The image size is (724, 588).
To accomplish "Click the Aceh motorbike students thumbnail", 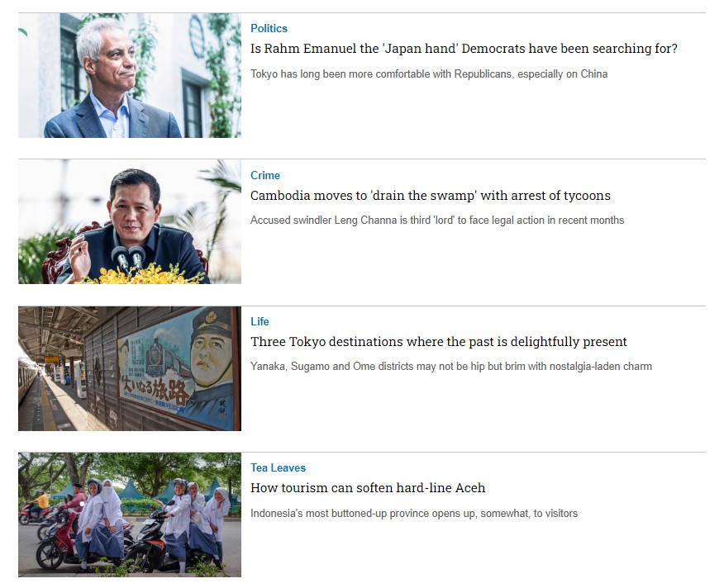I will click(x=130, y=514).
